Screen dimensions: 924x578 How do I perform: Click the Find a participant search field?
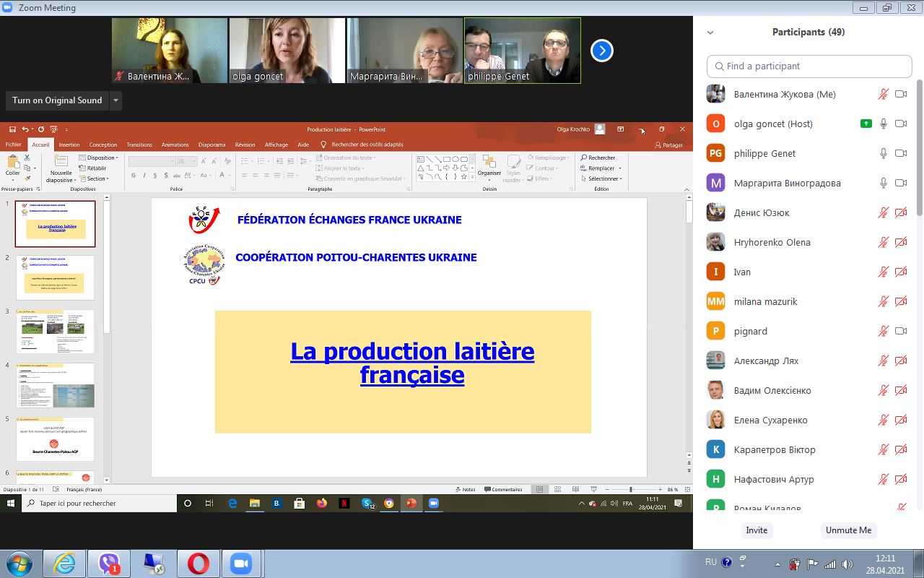coord(809,66)
